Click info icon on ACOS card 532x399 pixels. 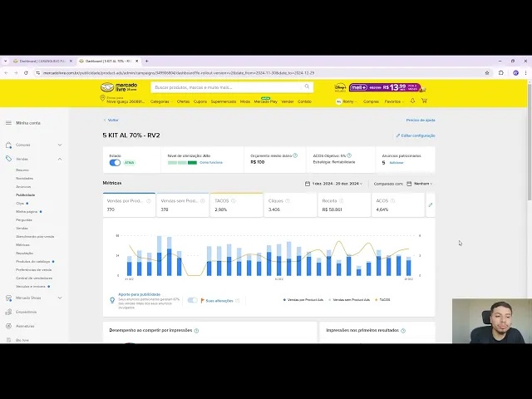point(392,201)
